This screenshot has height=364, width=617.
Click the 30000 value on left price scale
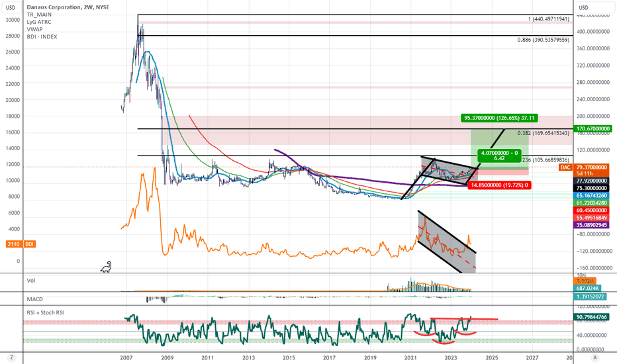coord(13,20)
